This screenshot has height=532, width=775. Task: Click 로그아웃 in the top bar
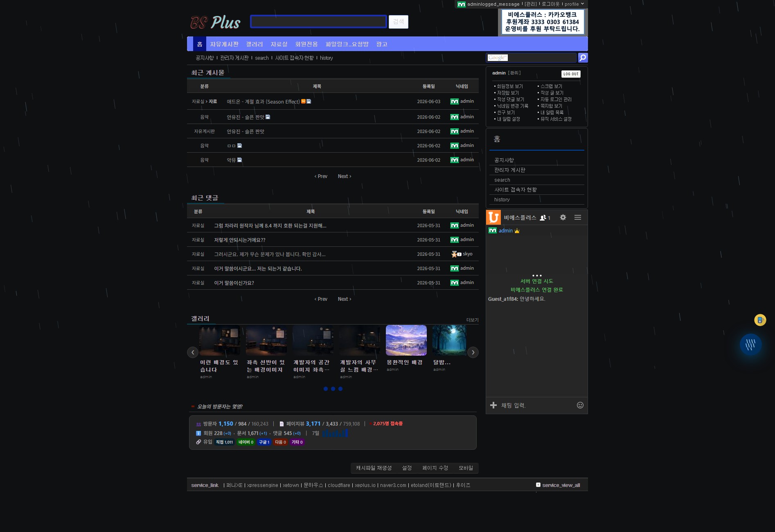[x=550, y=4]
